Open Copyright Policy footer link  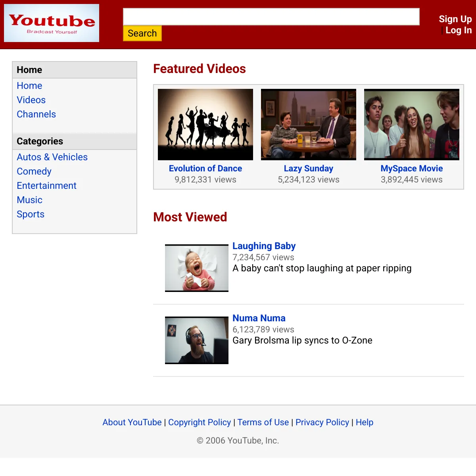(x=200, y=422)
